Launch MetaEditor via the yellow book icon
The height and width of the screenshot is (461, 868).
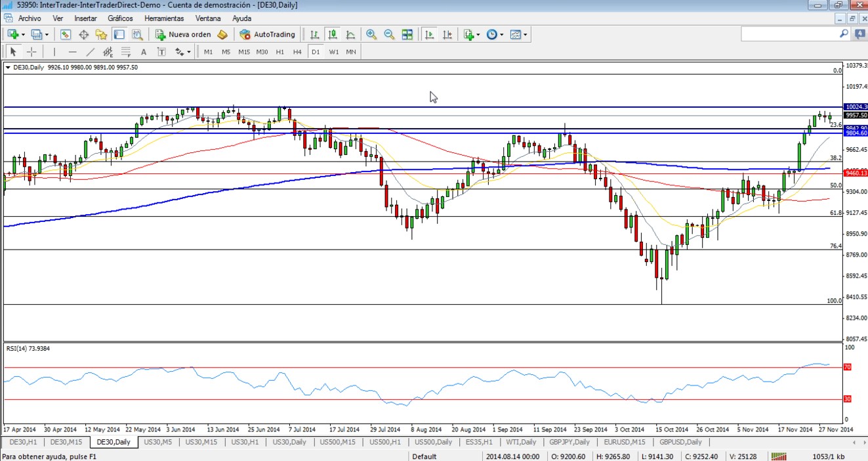tap(222, 34)
